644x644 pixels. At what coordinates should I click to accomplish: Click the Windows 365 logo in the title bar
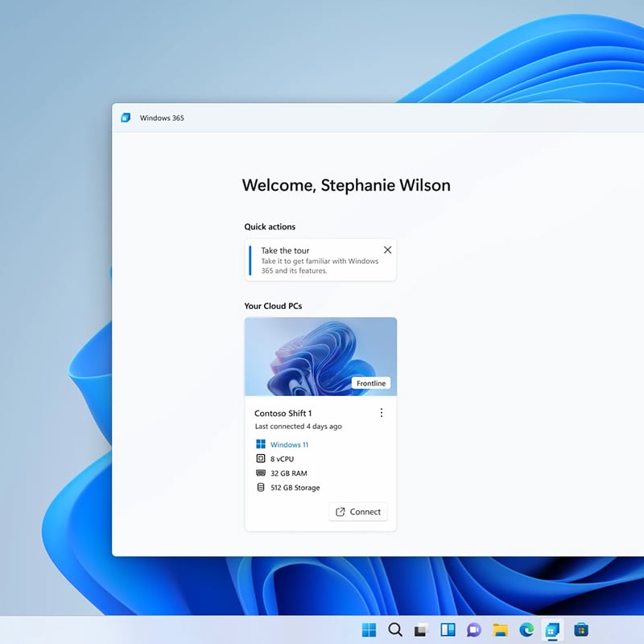[126, 118]
